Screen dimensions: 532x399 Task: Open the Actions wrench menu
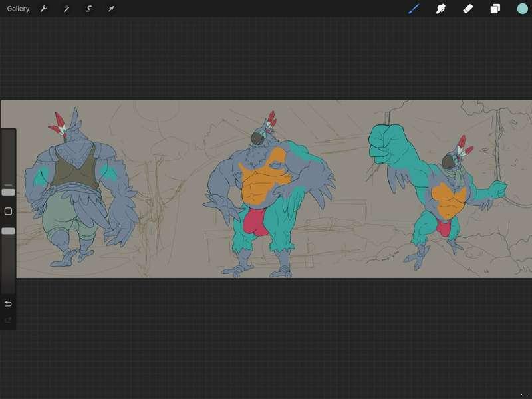tap(43, 9)
